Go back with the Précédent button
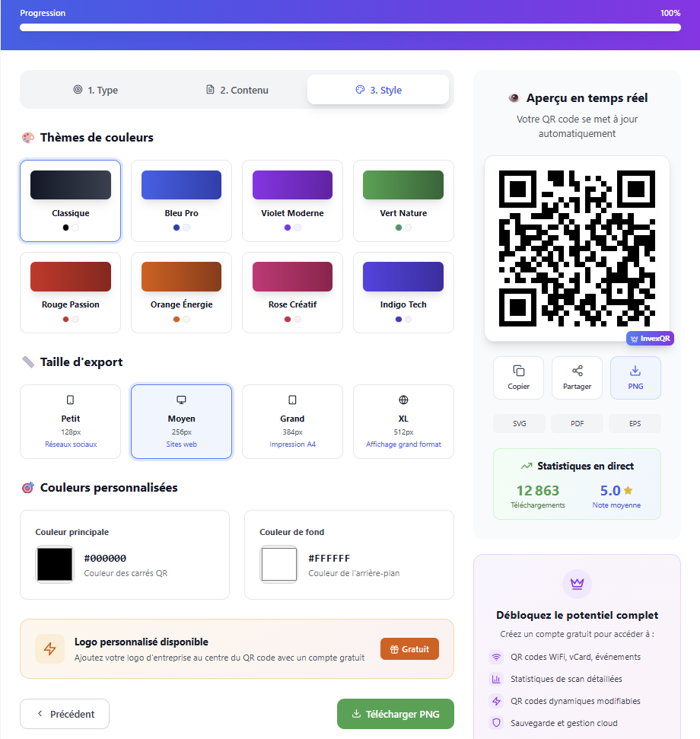 click(x=65, y=714)
